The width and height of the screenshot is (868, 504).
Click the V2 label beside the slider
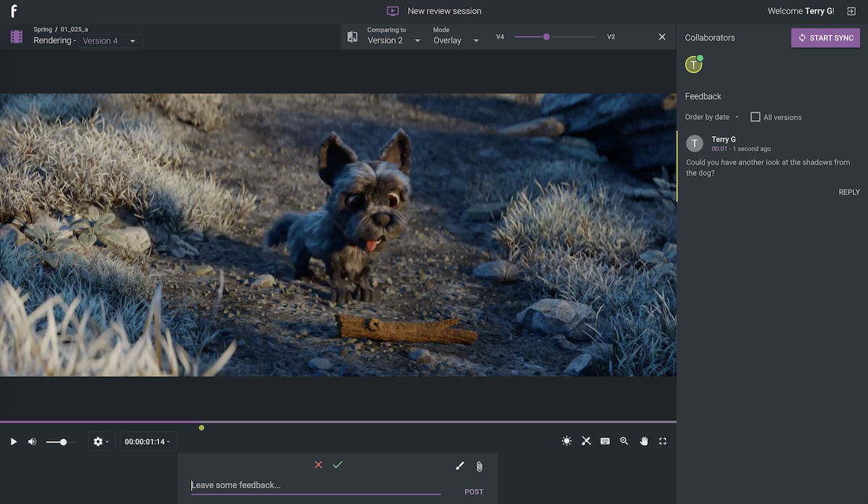pyautogui.click(x=611, y=37)
